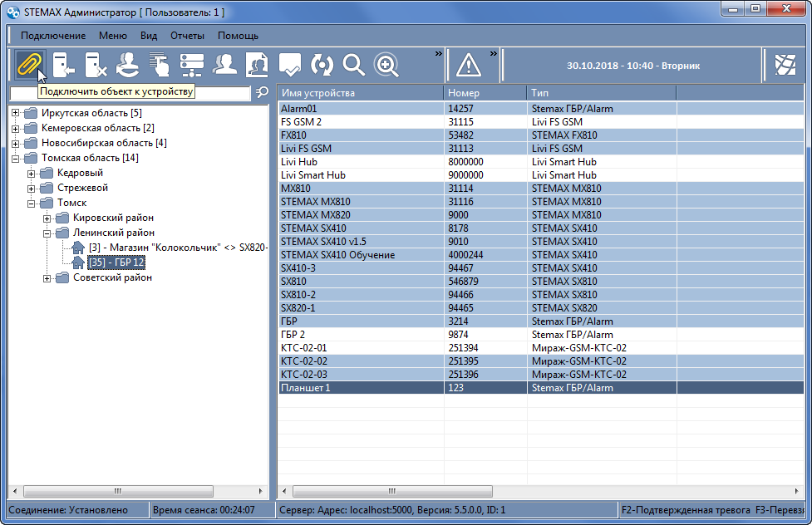The width and height of the screenshot is (812, 525).
Task: Sort by Номер column header
Action: [485, 93]
